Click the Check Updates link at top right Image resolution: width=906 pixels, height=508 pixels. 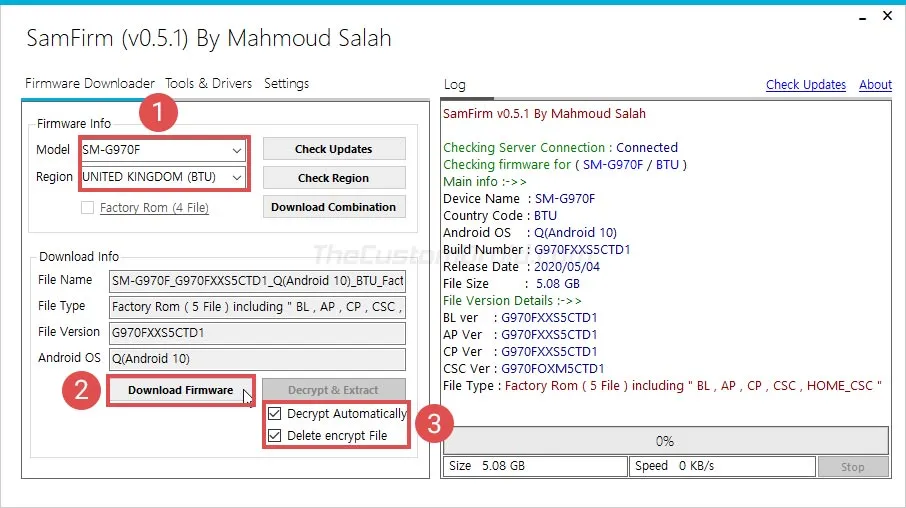point(805,84)
